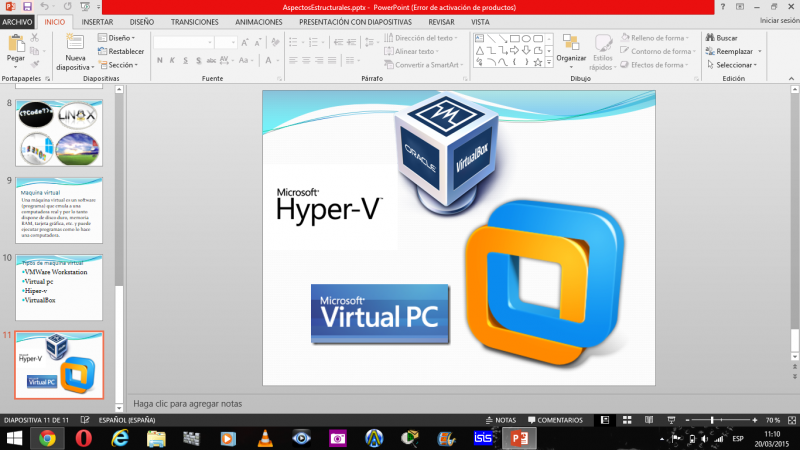Viewport: 800px width, 450px height.
Task: Open the font name combo box
Action: 183,42
